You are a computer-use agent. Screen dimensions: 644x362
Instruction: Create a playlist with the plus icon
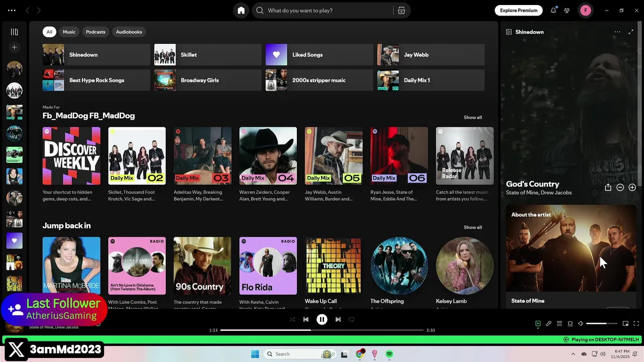pyautogui.click(x=14, y=47)
